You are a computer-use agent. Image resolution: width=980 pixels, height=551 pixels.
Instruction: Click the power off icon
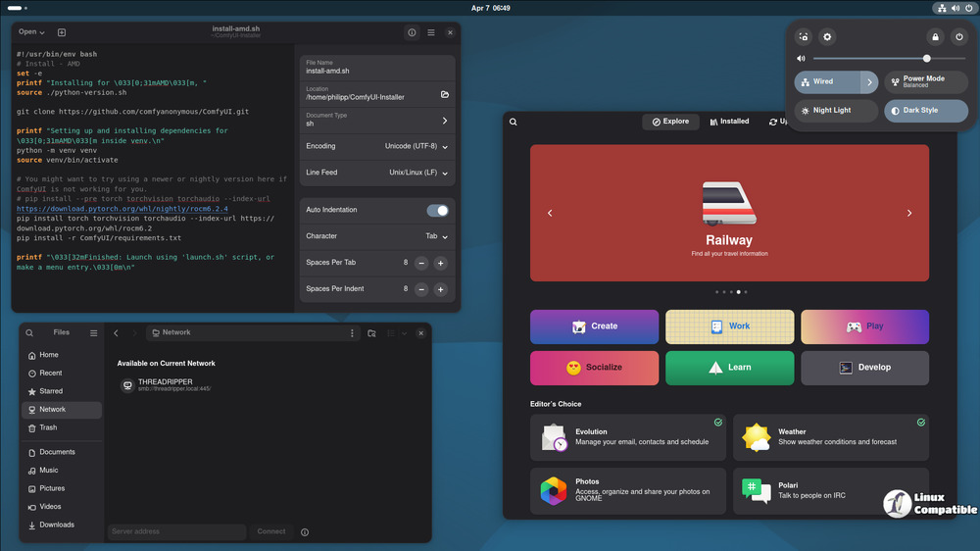pos(957,37)
